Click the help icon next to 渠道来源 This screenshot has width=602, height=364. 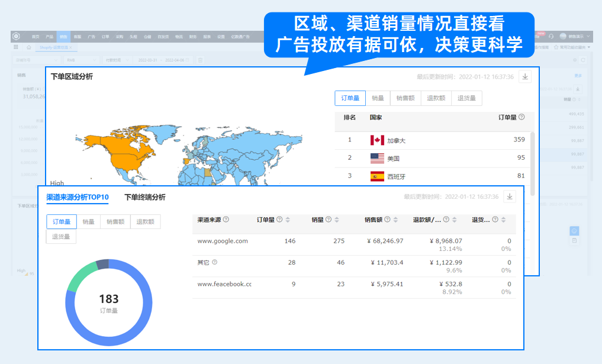coord(226,219)
